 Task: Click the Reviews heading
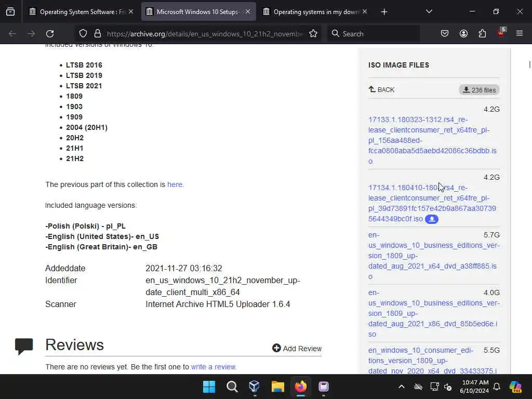pyautogui.click(x=75, y=345)
